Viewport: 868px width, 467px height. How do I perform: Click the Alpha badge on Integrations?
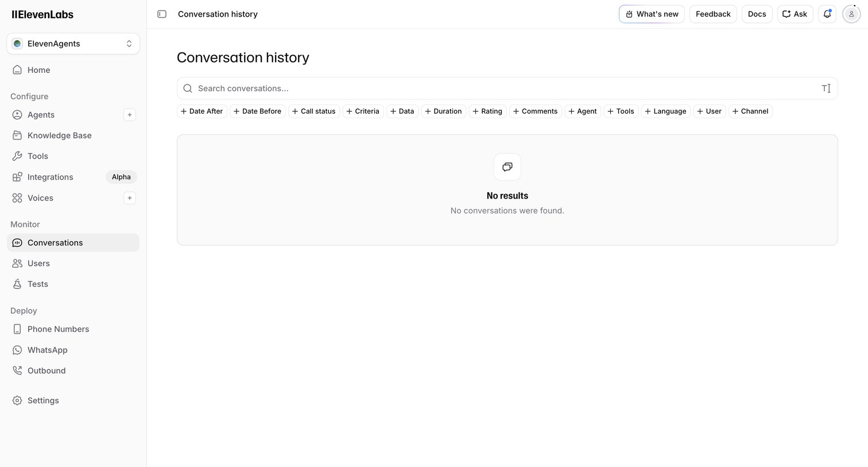pos(121,177)
